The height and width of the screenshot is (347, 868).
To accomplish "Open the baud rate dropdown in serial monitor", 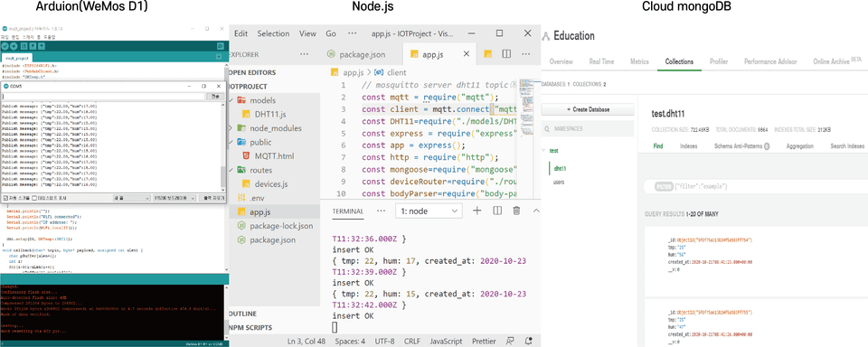I will tap(175, 198).
